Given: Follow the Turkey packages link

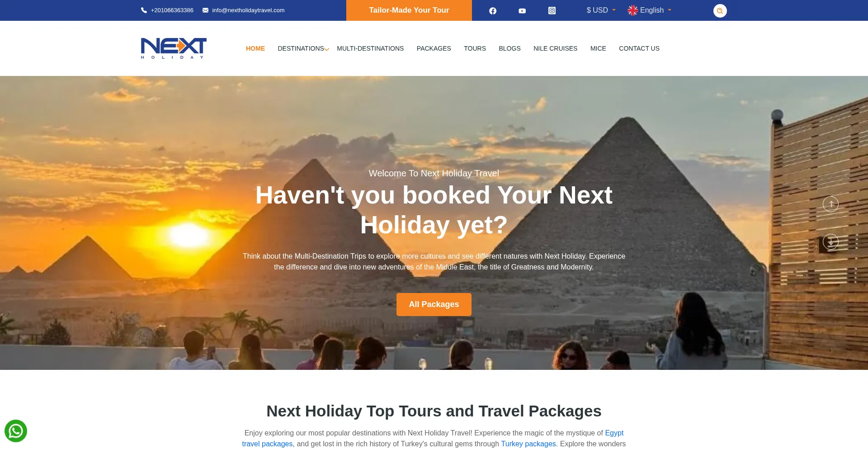Looking at the screenshot, I should (528, 444).
